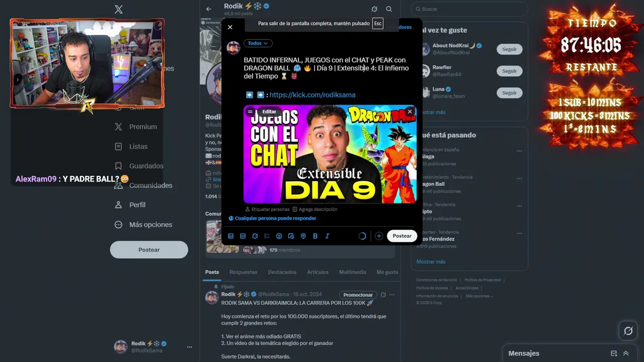Viewport: 644px width, 362px height.
Task: Open Condiciones de Servicio footer link
Action: pyautogui.click(x=436, y=280)
